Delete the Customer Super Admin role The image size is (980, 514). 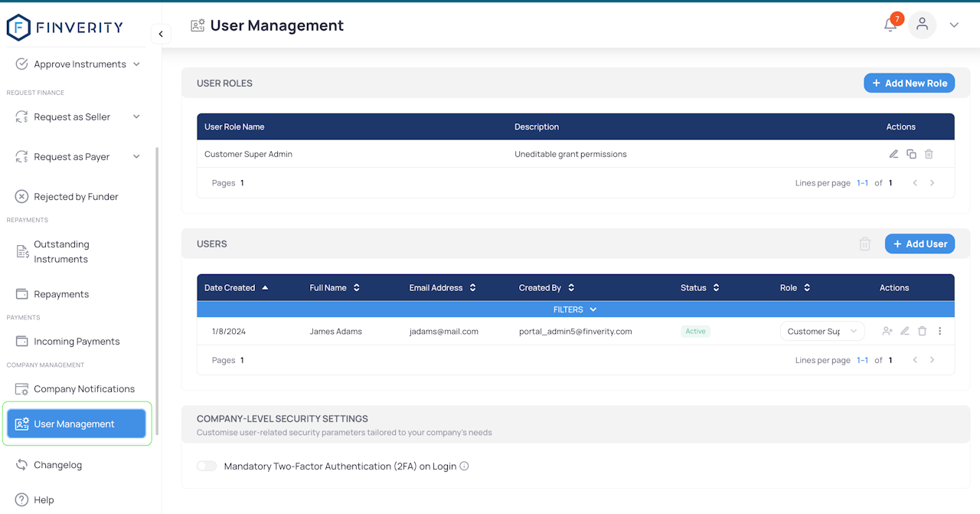(x=929, y=154)
